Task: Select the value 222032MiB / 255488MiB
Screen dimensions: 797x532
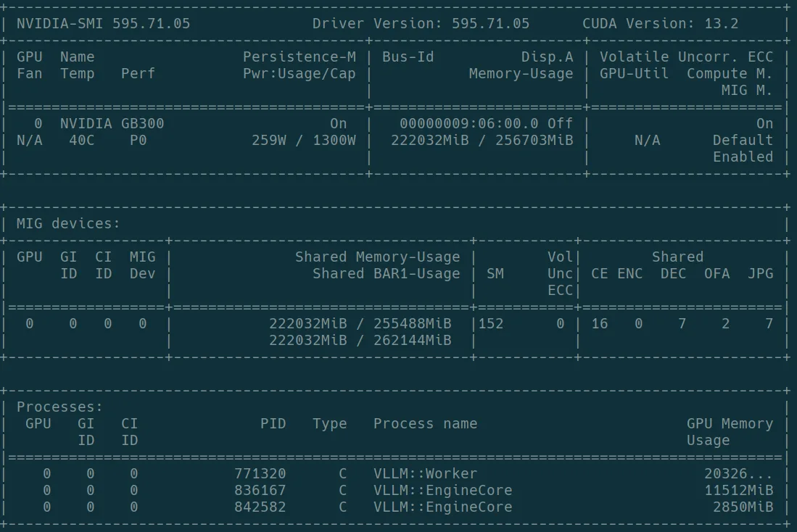Action: coord(360,324)
